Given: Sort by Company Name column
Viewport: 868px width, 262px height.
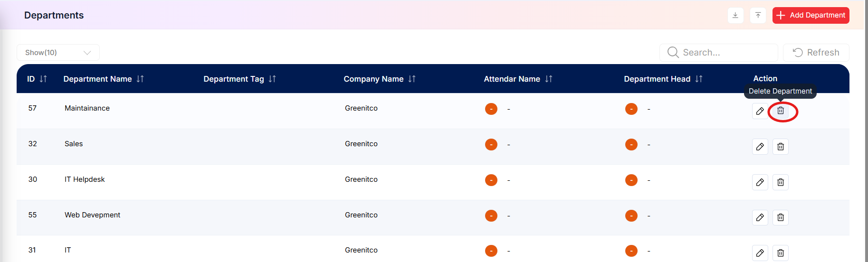Looking at the screenshot, I should tap(412, 79).
